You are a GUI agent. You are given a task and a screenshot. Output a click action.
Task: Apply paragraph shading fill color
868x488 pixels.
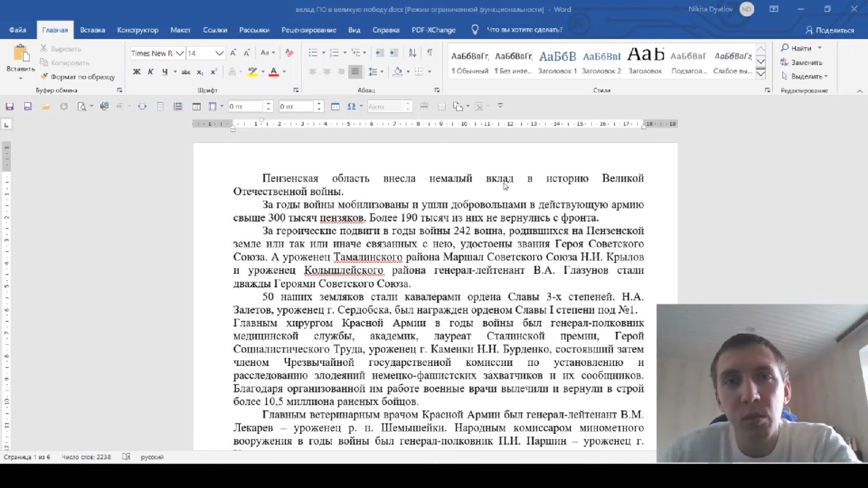click(398, 72)
